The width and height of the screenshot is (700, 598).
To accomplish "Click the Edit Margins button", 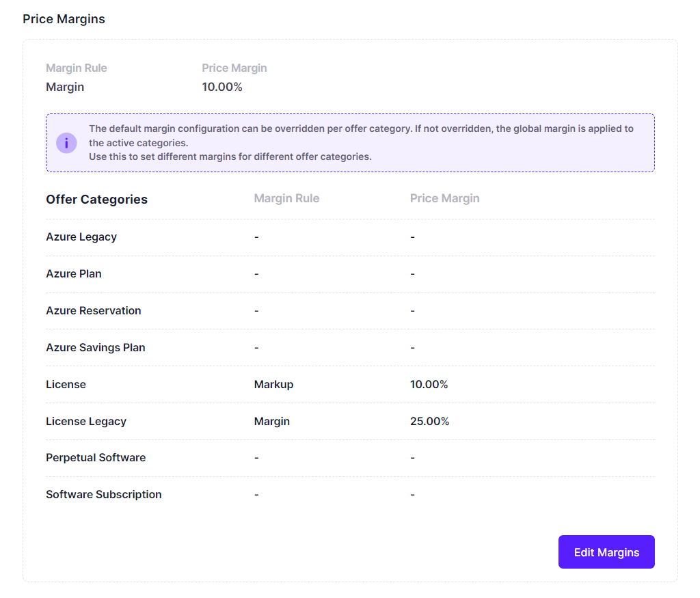I will [606, 552].
